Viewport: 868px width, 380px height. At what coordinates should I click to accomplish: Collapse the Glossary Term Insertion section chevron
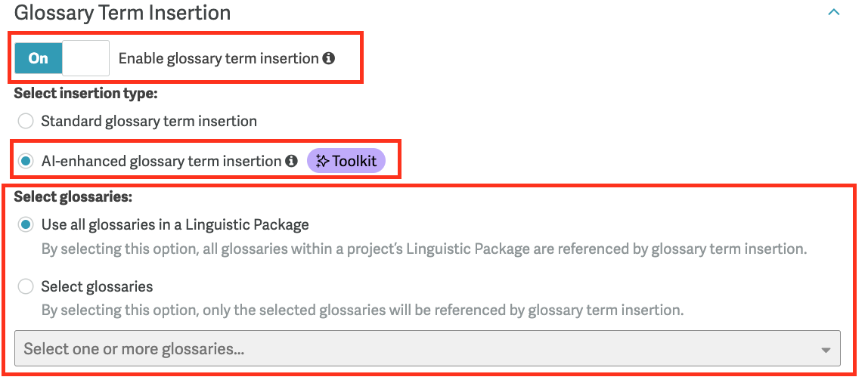pyautogui.click(x=833, y=12)
